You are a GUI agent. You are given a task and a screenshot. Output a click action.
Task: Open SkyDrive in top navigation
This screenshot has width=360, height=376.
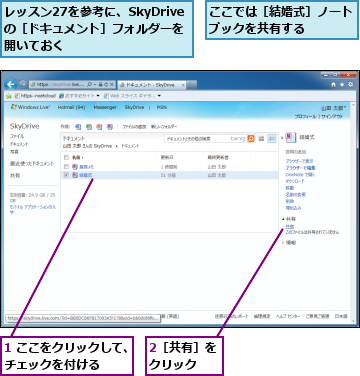134,107
